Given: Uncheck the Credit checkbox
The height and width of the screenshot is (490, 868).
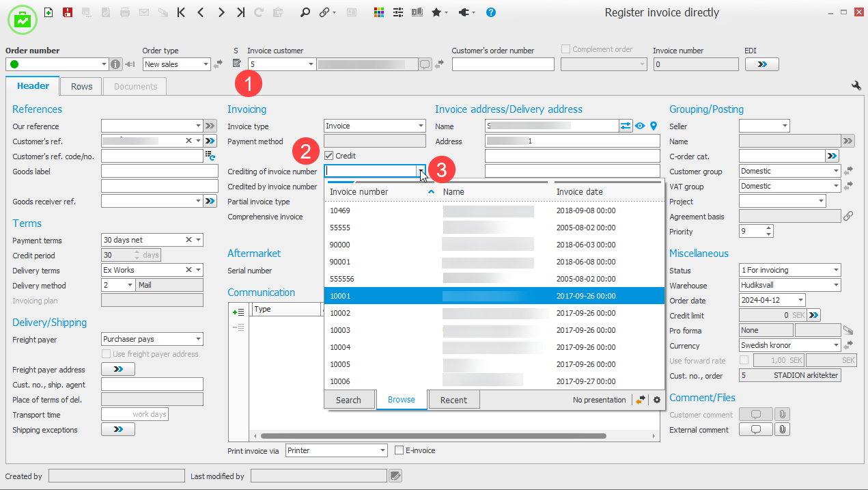Looking at the screenshot, I should 329,156.
